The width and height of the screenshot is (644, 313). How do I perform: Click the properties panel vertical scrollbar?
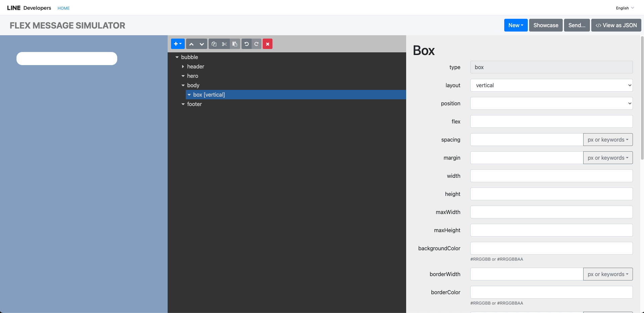642,97
